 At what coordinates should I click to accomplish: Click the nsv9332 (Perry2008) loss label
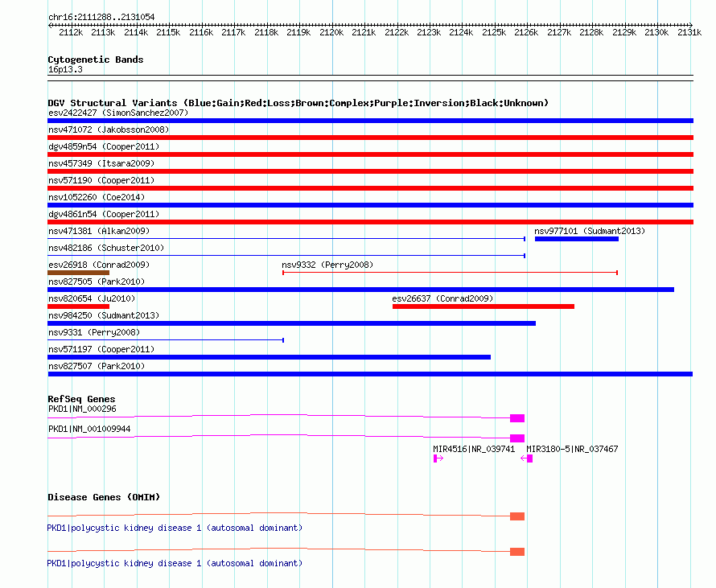point(327,265)
